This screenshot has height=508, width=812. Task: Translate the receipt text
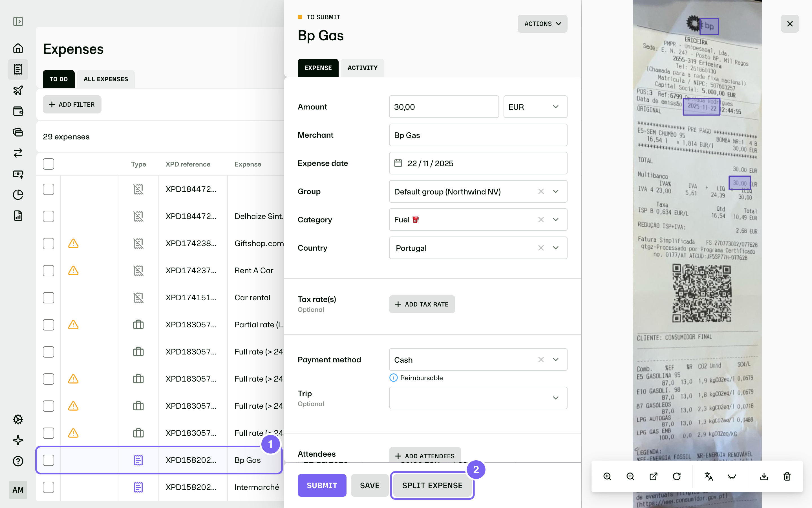pos(709,476)
